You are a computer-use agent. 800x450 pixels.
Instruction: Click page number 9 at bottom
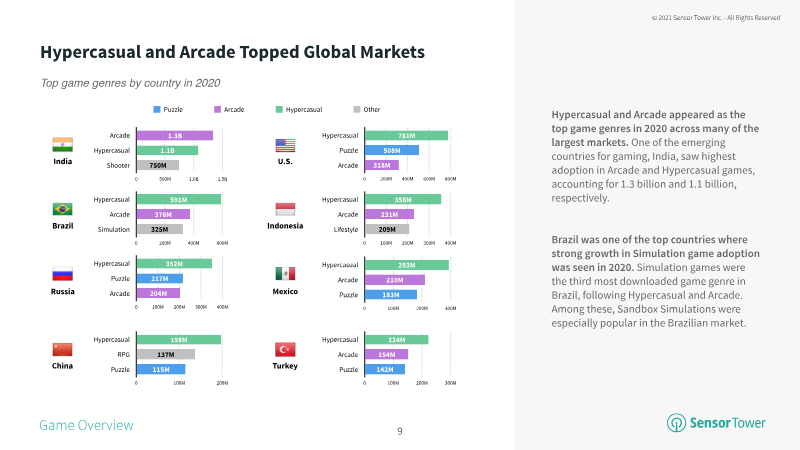(x=400, y=432)
